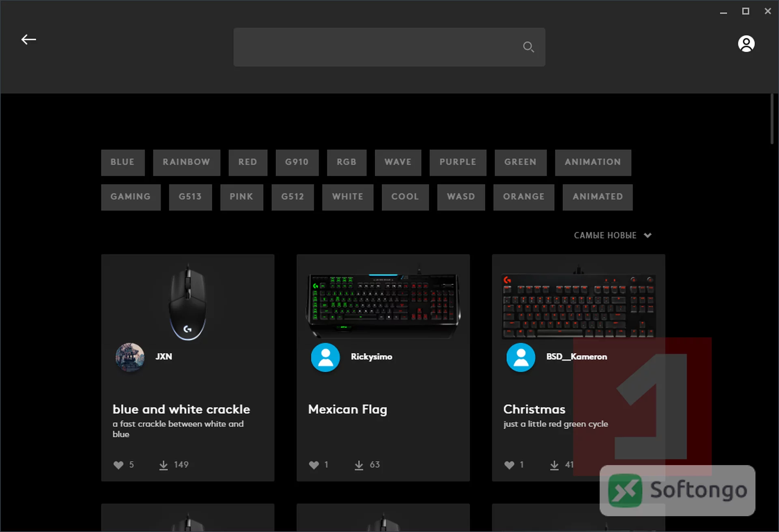Screen dimensions: 779x532
Task: Expand the sort chevron arrow
Action: pos(648,236)
